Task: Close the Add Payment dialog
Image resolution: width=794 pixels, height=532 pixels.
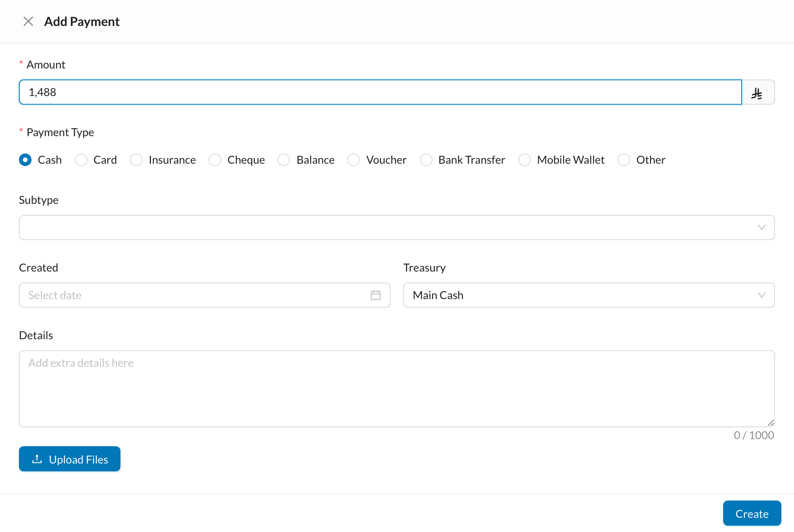Action: (28, 21)
